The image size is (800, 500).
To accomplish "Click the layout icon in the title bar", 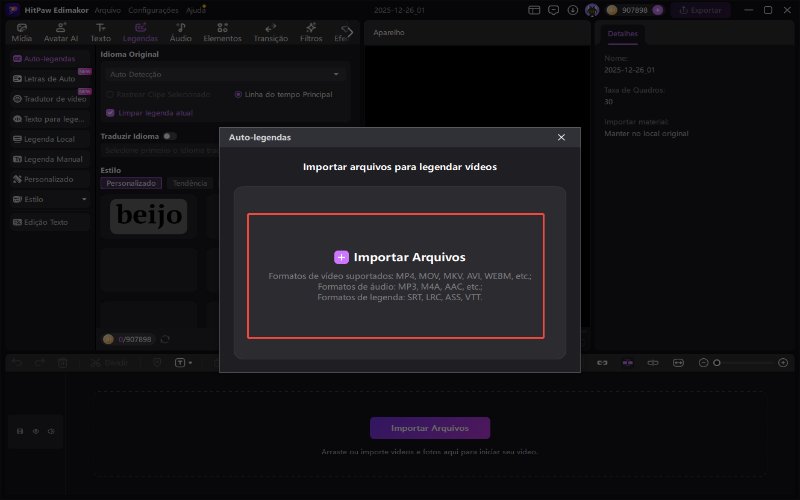I will (x=534, y=10).
